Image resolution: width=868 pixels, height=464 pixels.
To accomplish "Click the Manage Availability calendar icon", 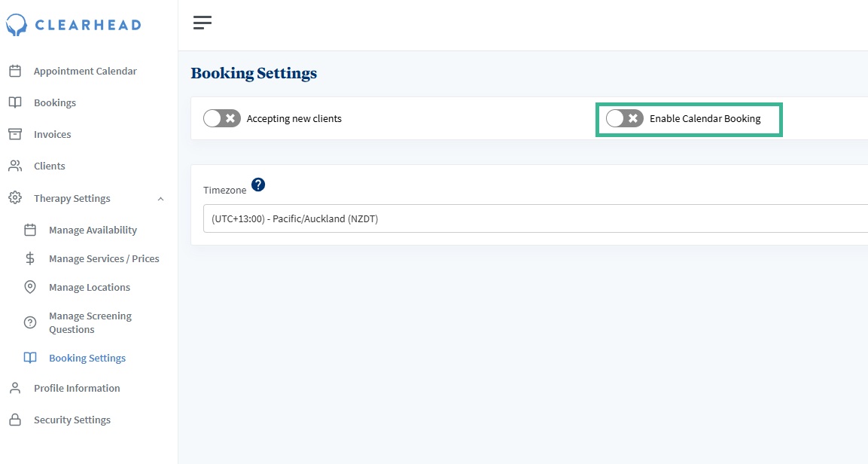I will click(x=30, y=230).
